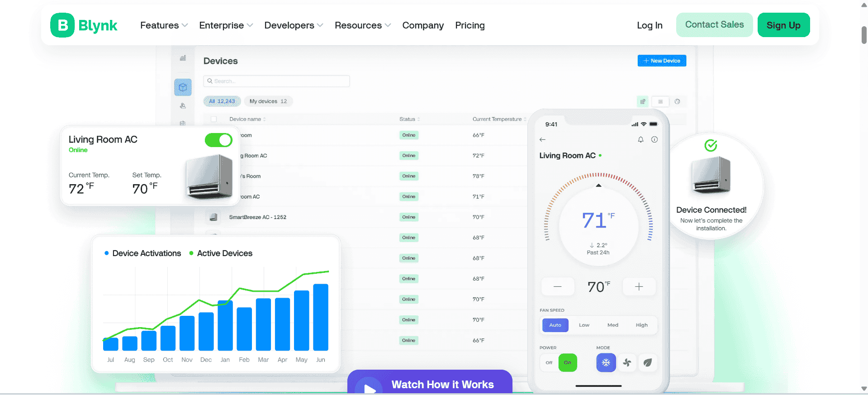Click the analytics chart sidebar icon

click(183, 58)
